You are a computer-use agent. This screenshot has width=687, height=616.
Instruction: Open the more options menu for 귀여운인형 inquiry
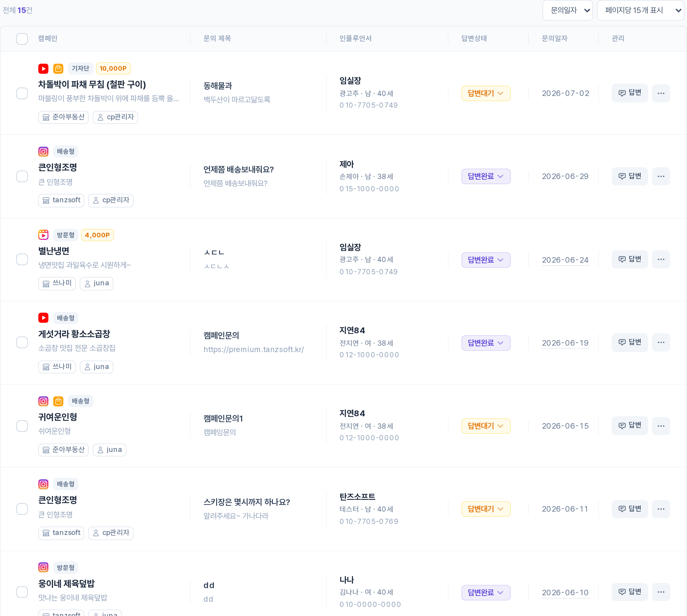coord(661,426)
